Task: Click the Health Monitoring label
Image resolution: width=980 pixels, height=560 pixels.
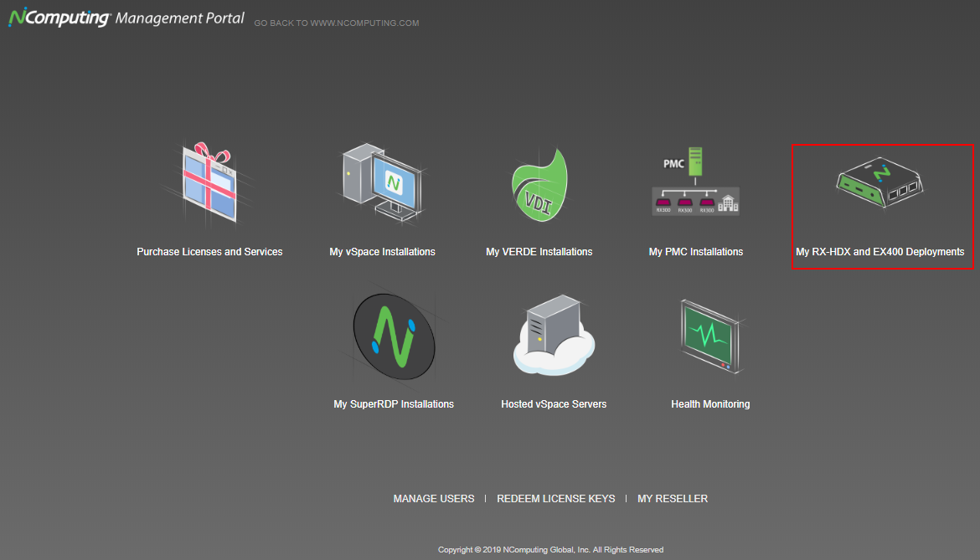Action: click(710, 404)
